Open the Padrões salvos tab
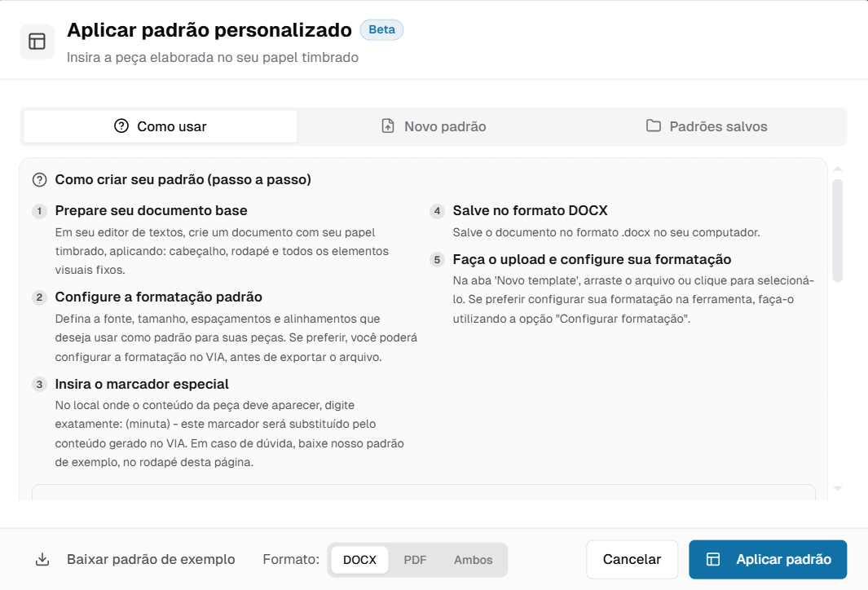This screenshot has height=590, width=868. [707, 126]
